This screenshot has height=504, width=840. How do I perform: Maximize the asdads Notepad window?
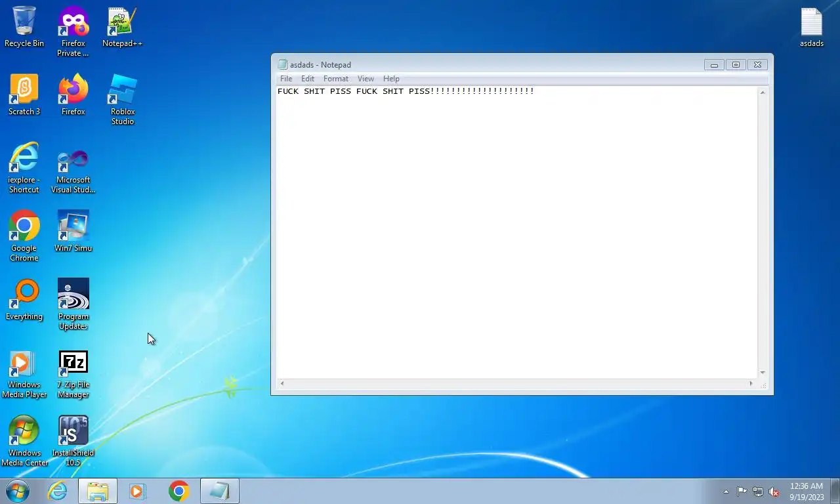(x=736, y=64)
